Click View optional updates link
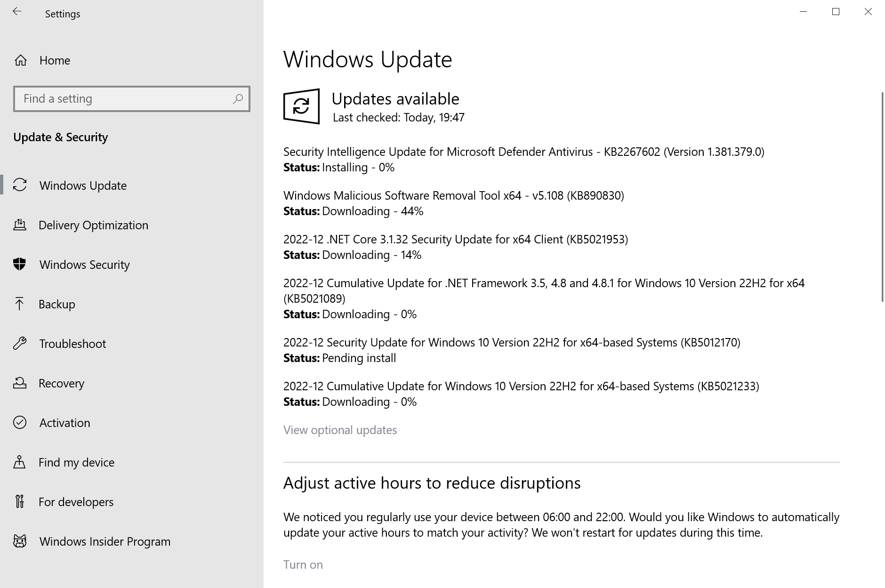 tap(340, 430)
